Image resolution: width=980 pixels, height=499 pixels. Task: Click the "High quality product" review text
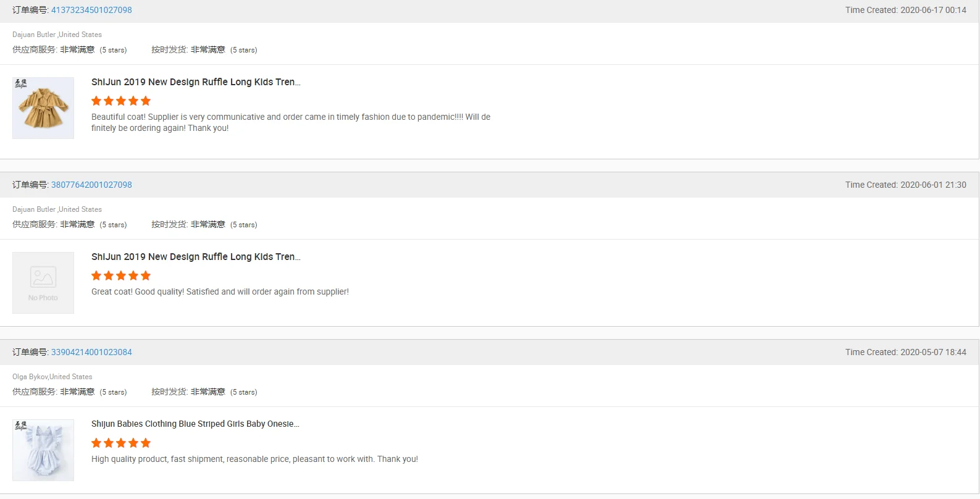click(254, 459)
